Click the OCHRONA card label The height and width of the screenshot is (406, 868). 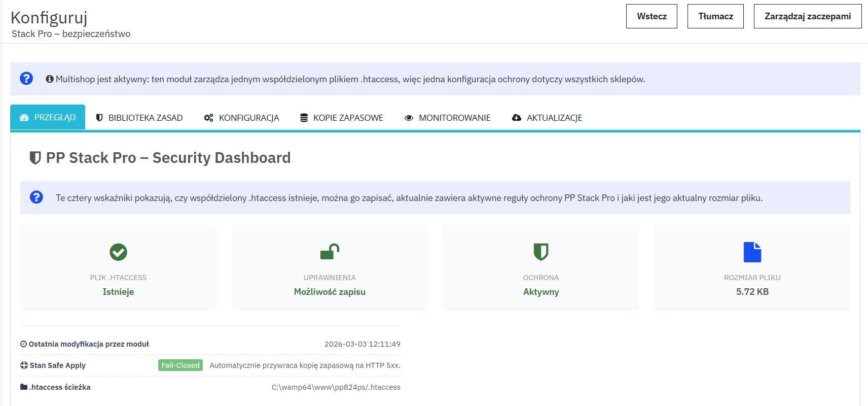coord(541,278)
